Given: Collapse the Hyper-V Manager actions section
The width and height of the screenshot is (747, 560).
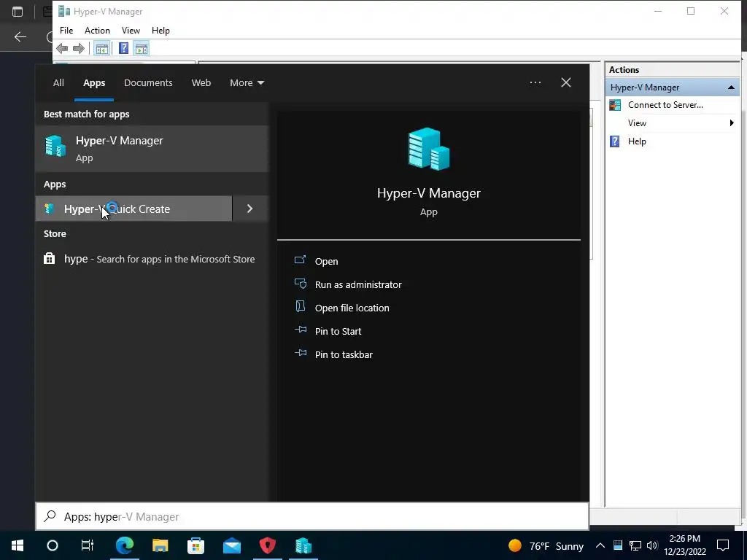Looking at the screenshot, I should point(731,87).
